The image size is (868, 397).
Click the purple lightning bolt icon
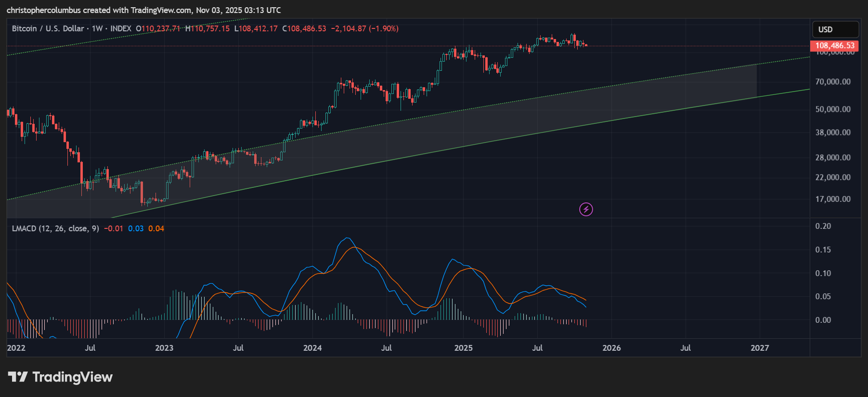click(x=586, y=209)
